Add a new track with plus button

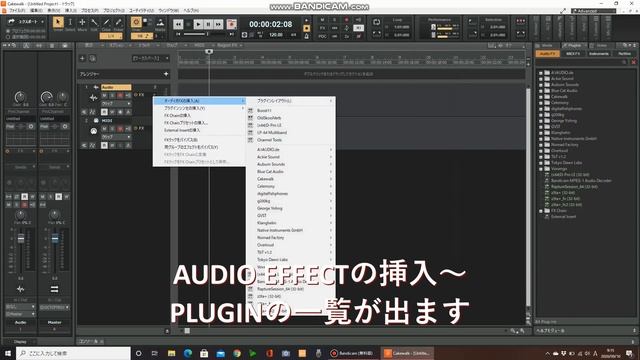[82, 58]
